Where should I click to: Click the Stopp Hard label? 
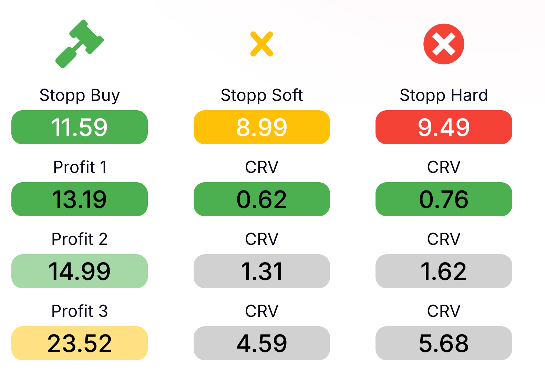(444, 95)
